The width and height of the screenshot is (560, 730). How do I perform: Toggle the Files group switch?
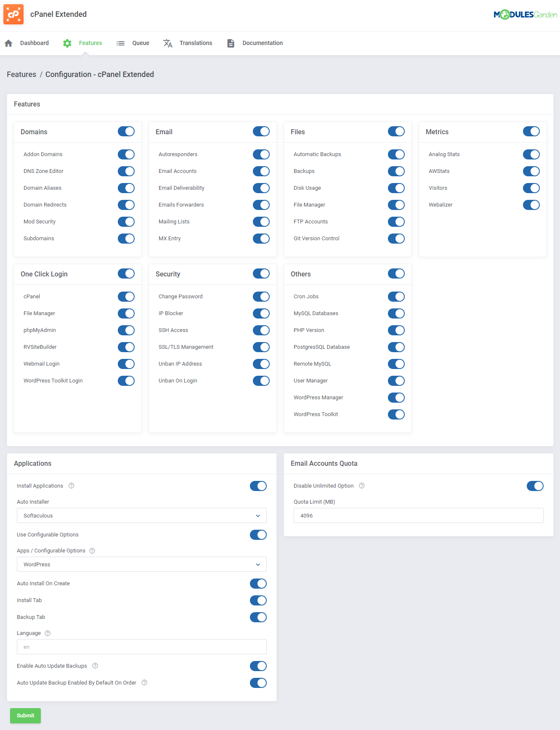pos(396,131)
